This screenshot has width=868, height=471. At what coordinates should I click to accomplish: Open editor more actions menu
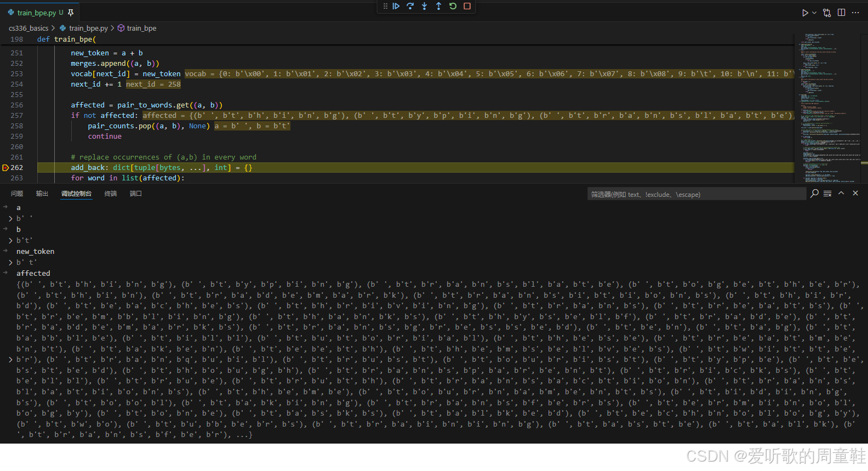click(x=855, y=13)
